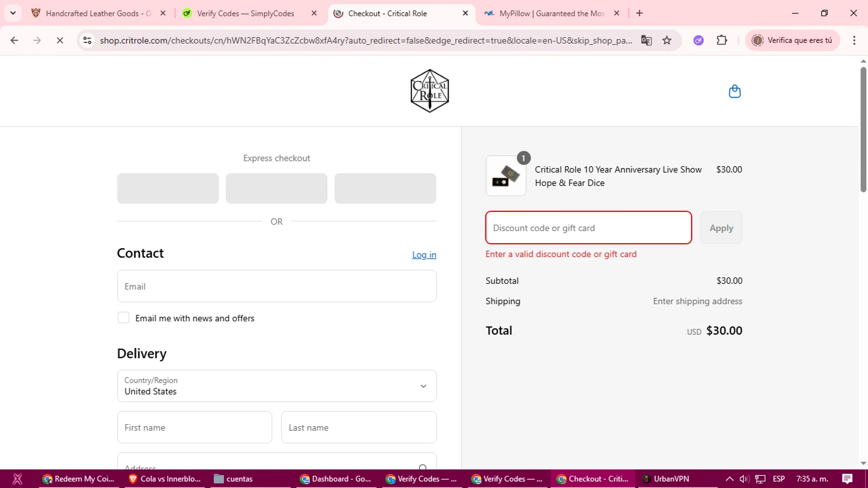868x488 pixels.
Task: Click the 7:35 a. m. clock
Action: click(812, 479)
